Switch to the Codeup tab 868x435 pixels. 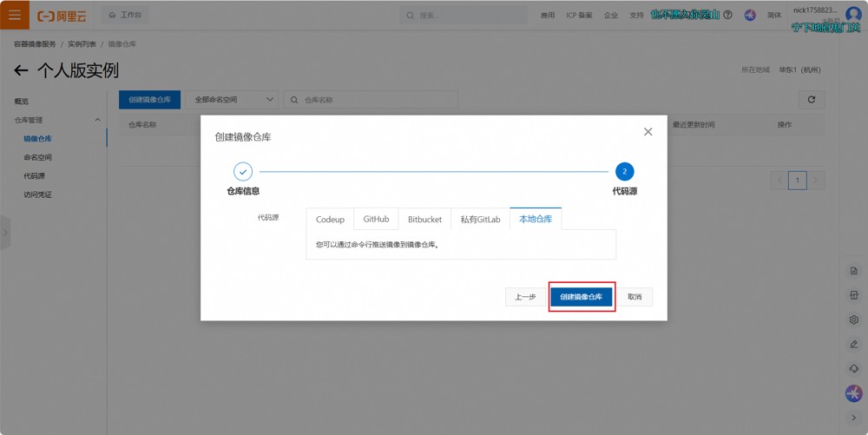tap(330, 219)
